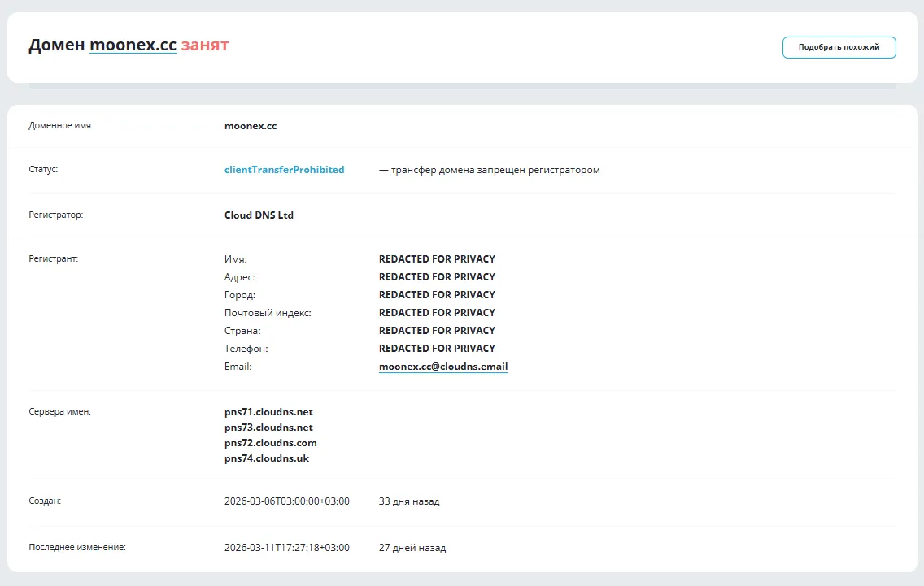Click the clientTransferProhibited status link

coord(284,170)
